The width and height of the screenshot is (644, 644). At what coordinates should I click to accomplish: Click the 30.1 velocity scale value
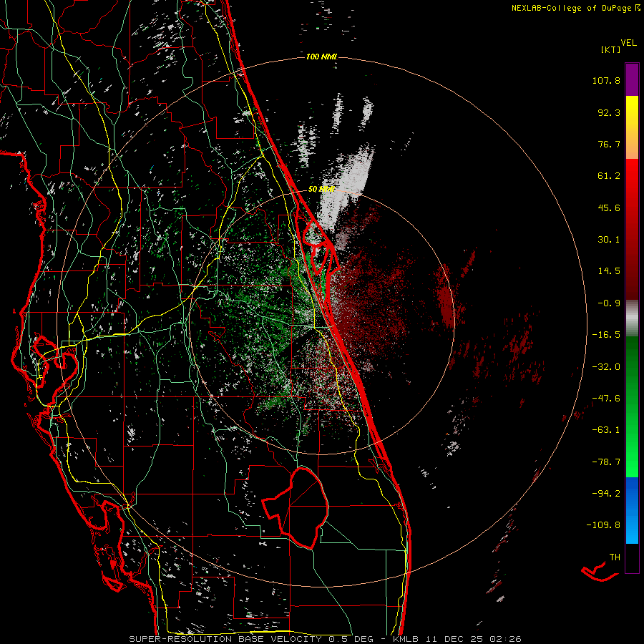coord(609,240)
